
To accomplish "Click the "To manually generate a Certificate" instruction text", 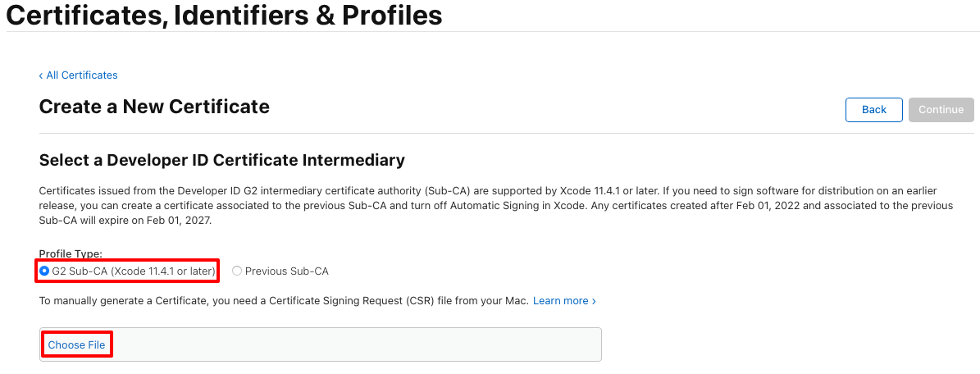I will click(123, 301).
